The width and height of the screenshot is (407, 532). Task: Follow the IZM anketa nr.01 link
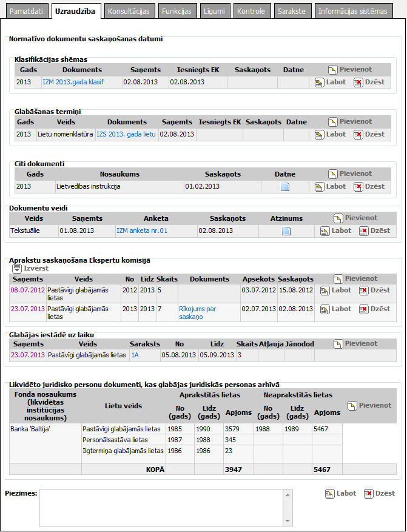(141, 231)
